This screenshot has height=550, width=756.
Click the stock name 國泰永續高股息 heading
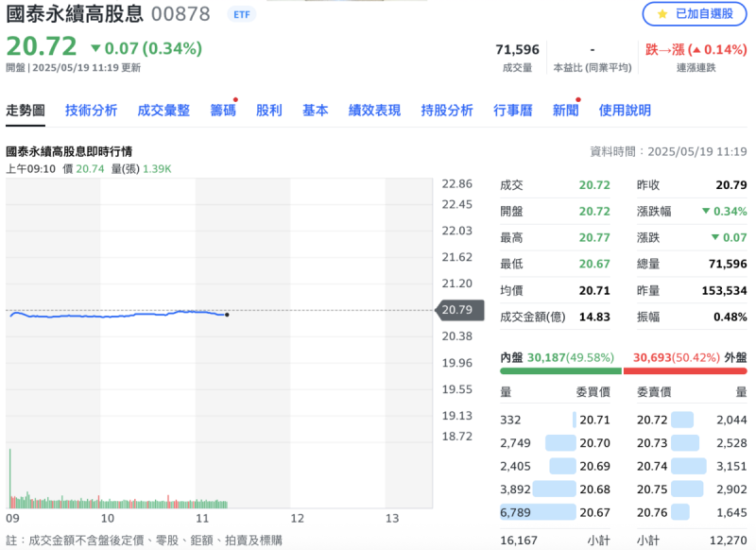coord(75,14)
